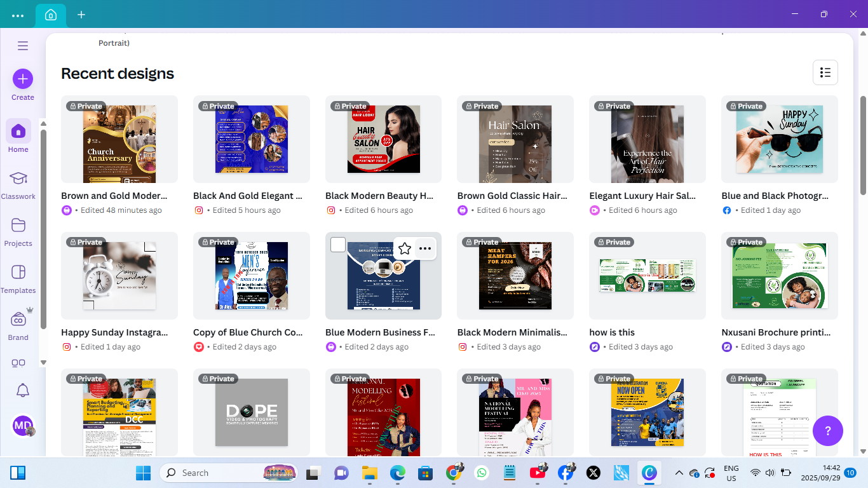Click the MD profile avatar
The image size is (868, 488).
coord(23,426)
